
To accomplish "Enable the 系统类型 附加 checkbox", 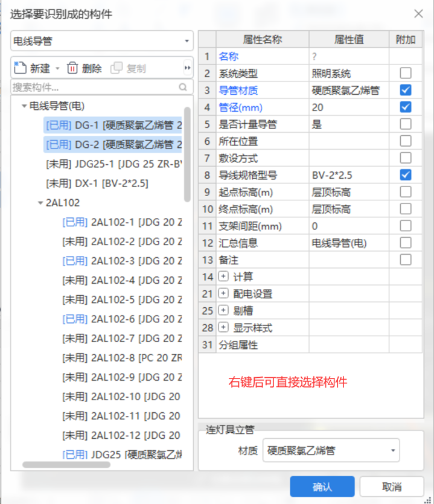I will 406,74.
